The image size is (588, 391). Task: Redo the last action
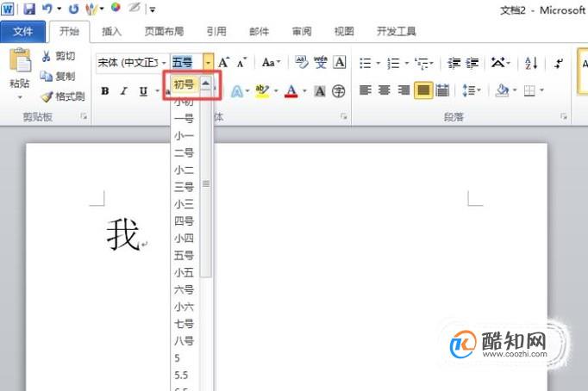click(73, 9)
